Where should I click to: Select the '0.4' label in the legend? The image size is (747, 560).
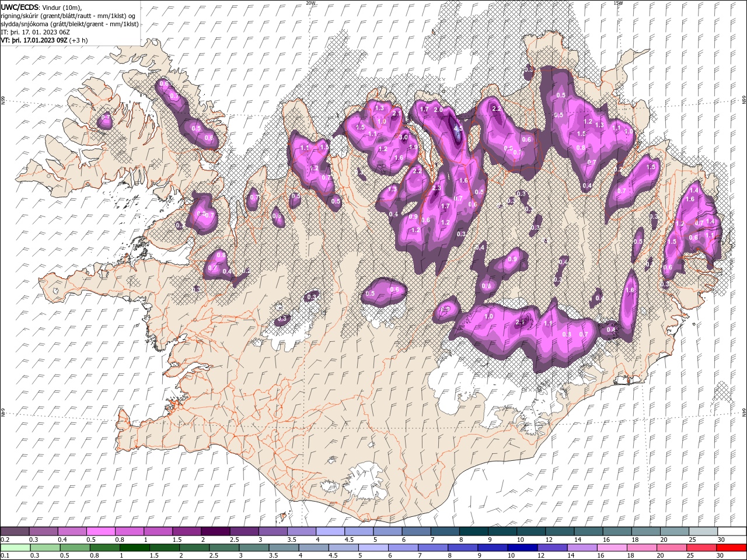(62, 540)
